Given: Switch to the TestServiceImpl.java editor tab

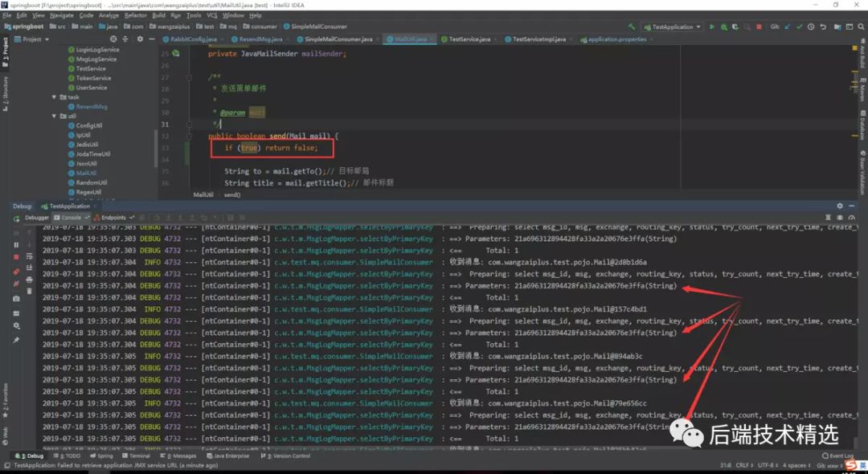Looking at the screenshot, I should (538, 39).
